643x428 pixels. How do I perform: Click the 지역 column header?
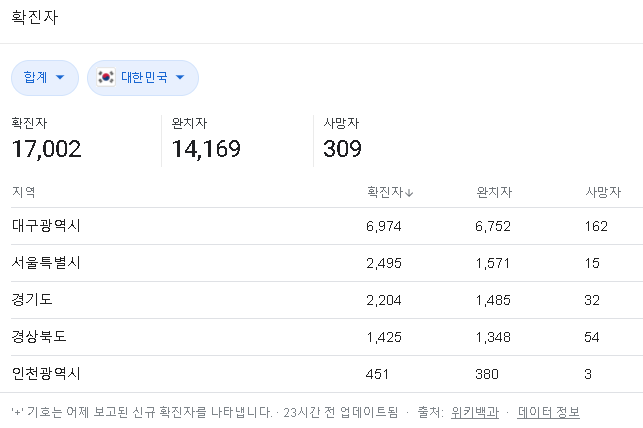[23, 192]
